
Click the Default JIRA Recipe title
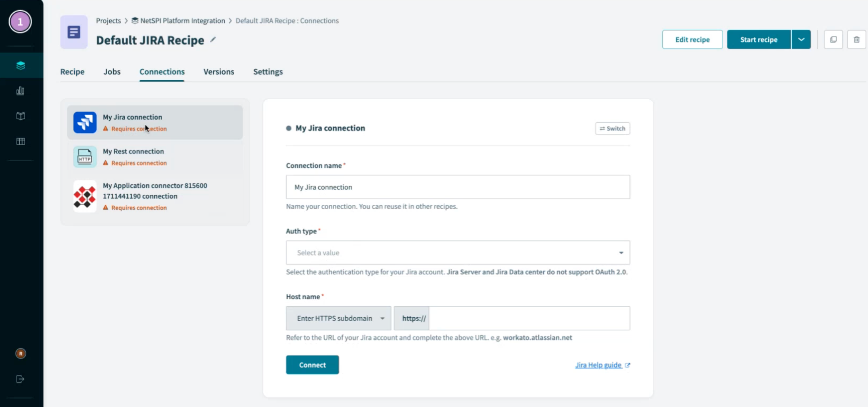tap(150, 40)
